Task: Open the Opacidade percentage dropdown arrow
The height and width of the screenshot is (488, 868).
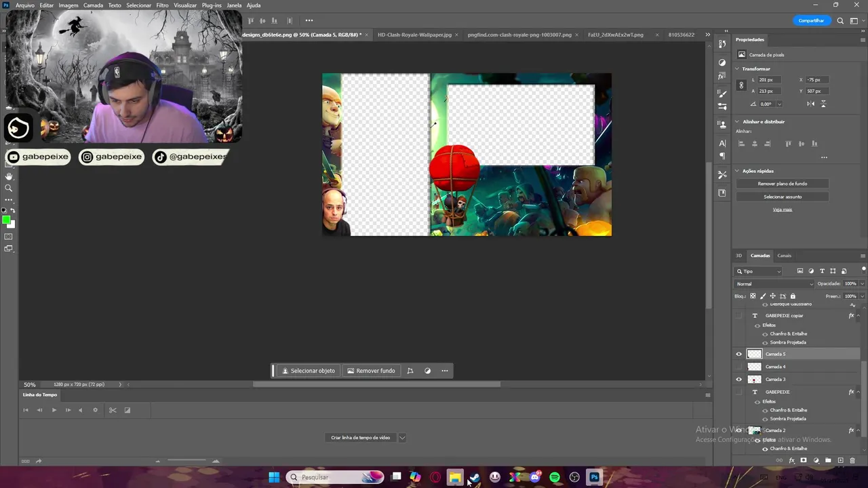Action: pyautogui.click(x=862, y=284)
